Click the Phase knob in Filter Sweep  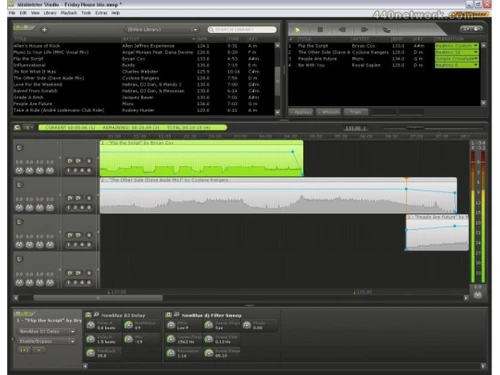click(247, 325)
